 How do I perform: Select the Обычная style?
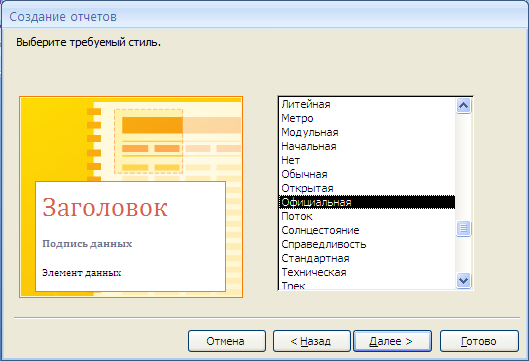(x=367, y=174)
